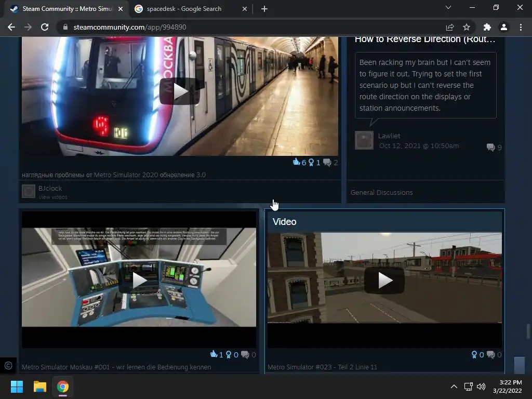The image size is (532, 399).
Task: Close the spacedesk Google Search tab
Action: tap(245, 9)
